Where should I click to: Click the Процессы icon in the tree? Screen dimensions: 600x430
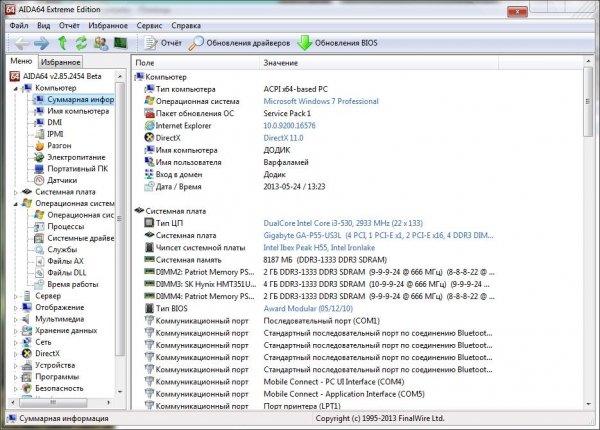coord(39,227)
